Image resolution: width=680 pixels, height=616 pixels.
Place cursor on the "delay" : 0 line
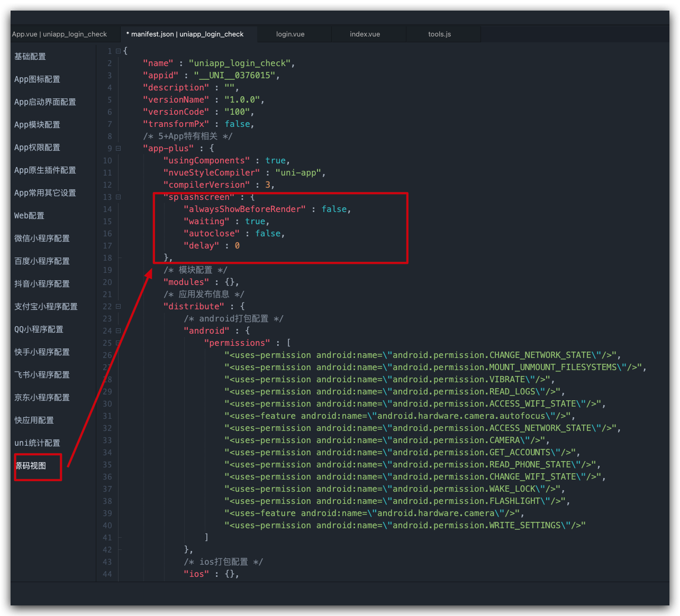212,246
